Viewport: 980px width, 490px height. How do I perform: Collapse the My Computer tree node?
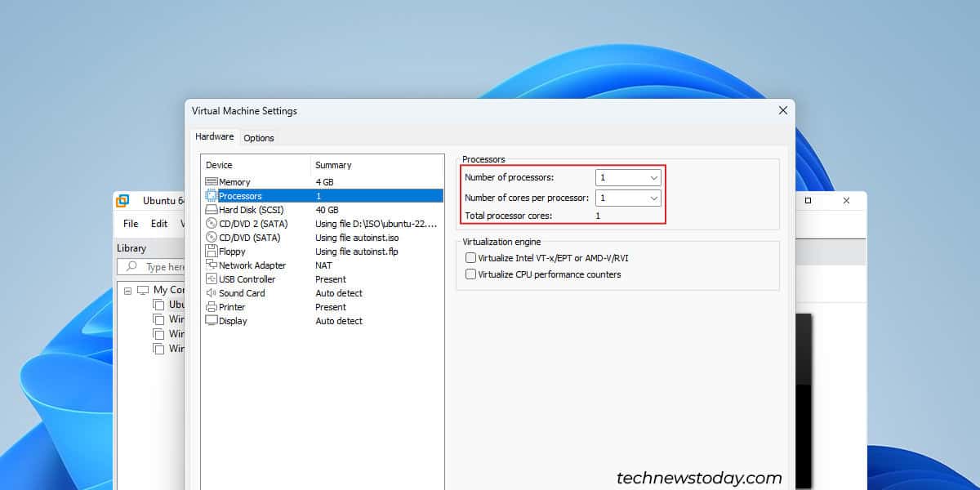click(x=128, y=290)
